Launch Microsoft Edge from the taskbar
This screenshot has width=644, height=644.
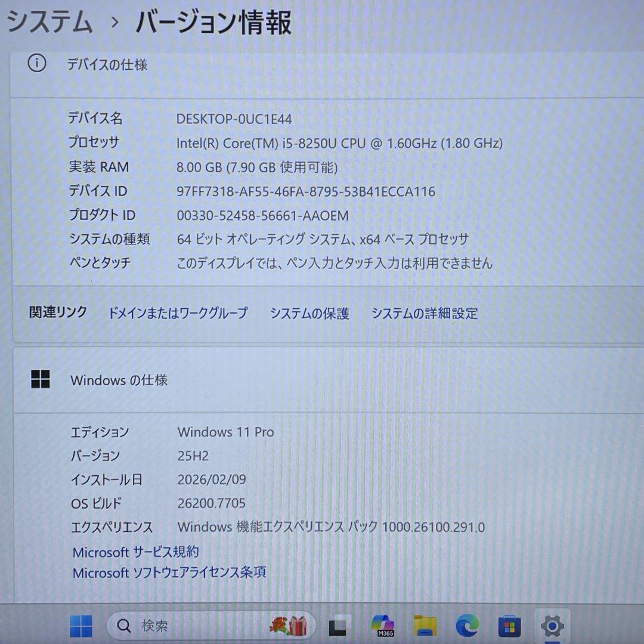click(467, 626)
